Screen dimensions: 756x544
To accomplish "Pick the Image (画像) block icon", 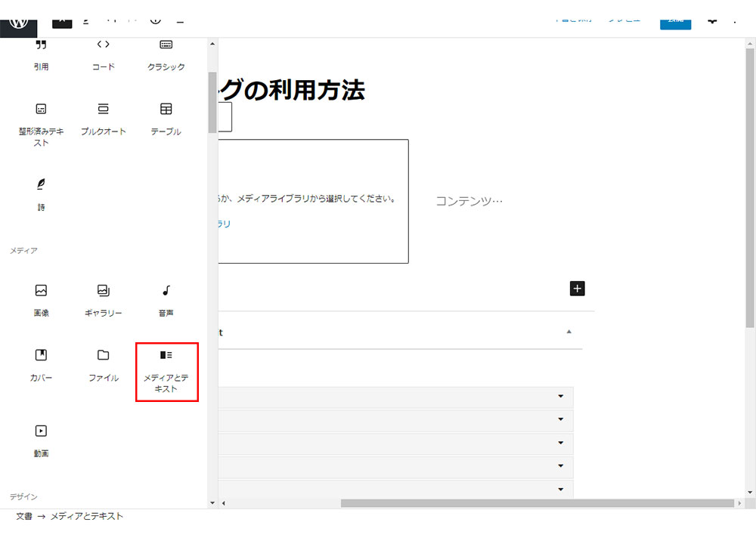I will (41, 299).
